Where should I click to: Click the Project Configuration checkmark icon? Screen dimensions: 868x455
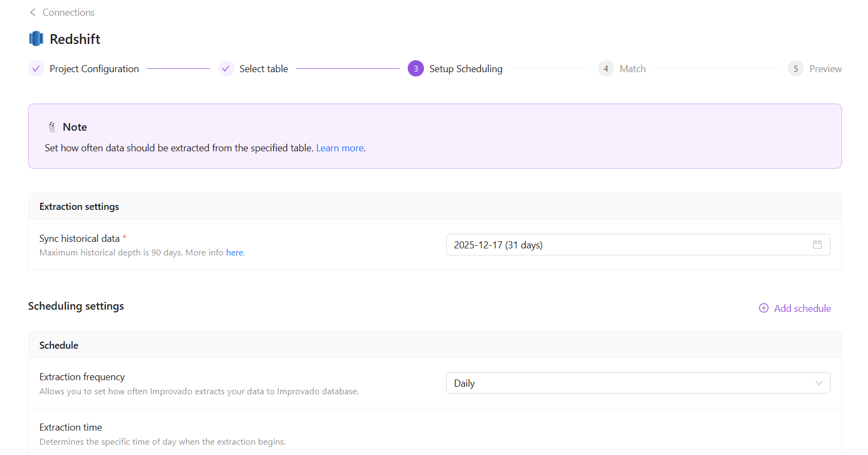pos(36,69)
